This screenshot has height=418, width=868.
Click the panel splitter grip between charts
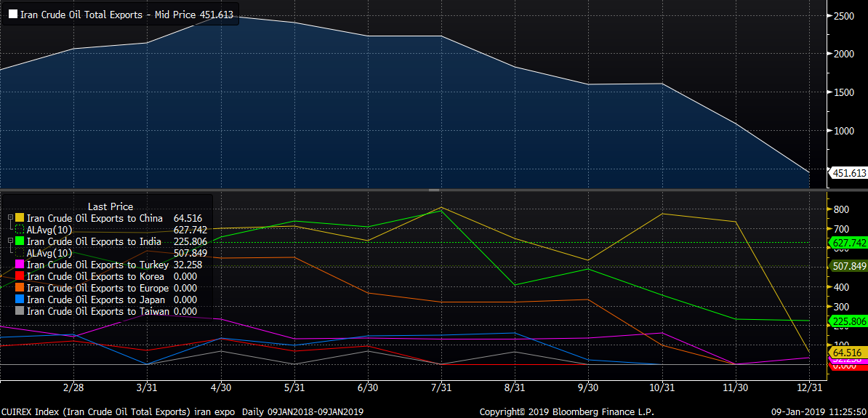433,190
